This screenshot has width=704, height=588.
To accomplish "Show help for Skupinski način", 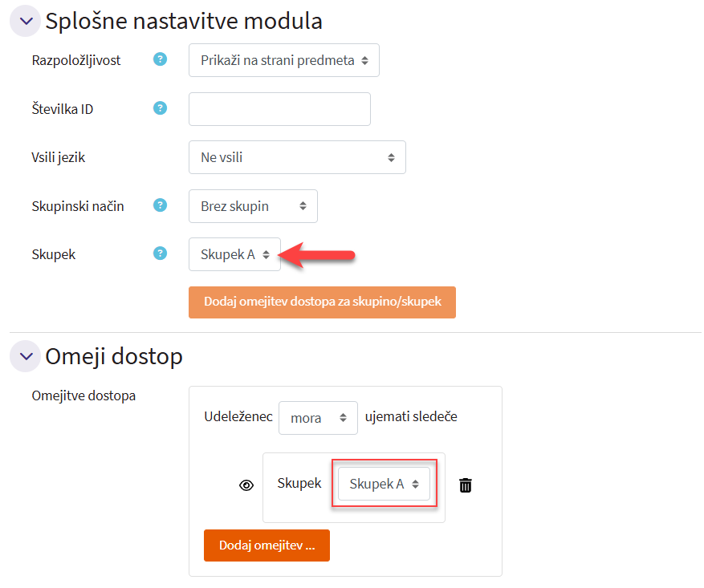I will tap(160, 205).
